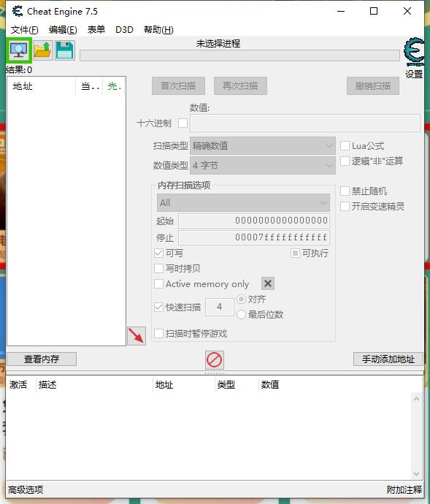The image size is (430, 504).
Task: Open the 帮助(H) menu
Action: (x=158, y=29)
